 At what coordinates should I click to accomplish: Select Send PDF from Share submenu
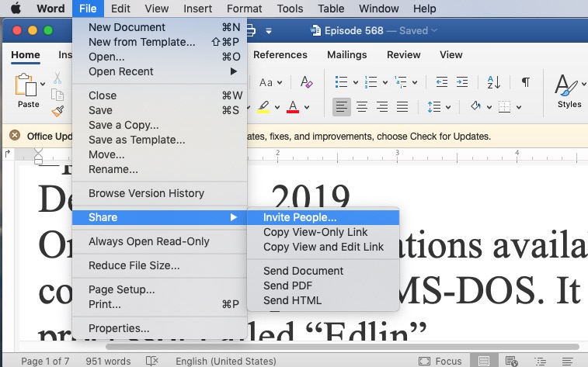[x=323, y=286]
